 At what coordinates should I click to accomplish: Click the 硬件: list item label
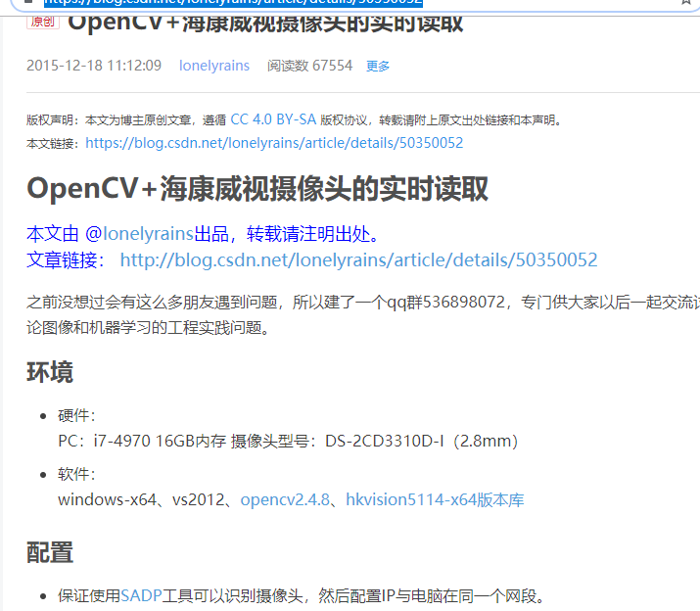(76, 416)
